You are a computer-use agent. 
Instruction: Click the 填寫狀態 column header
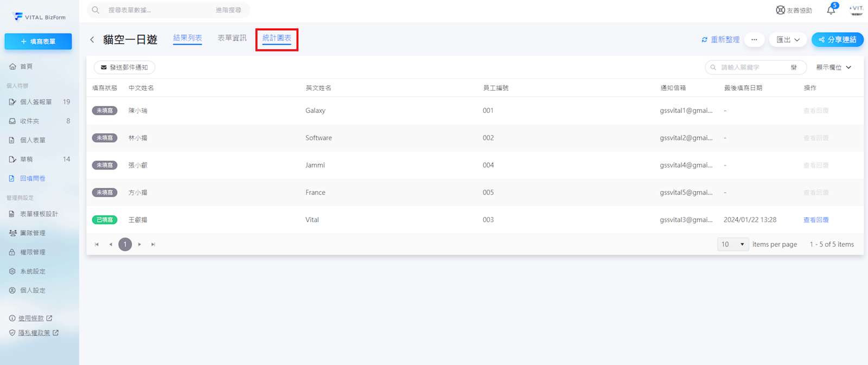tap(105, 88)
